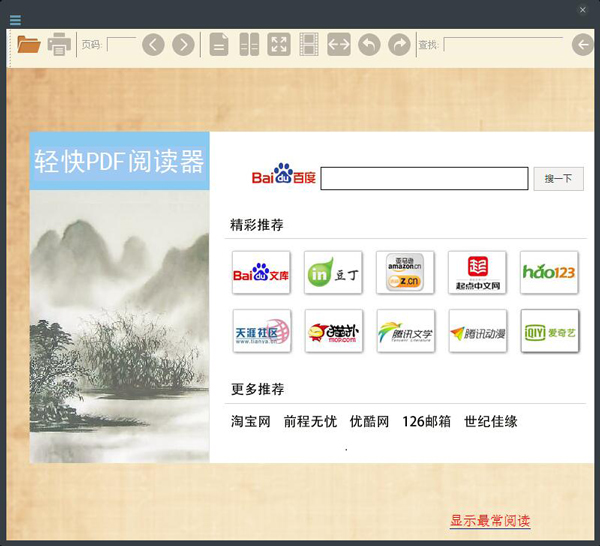Go to the previous page arrow
Screen dimensions: 600x546
(x=153, y=45)
